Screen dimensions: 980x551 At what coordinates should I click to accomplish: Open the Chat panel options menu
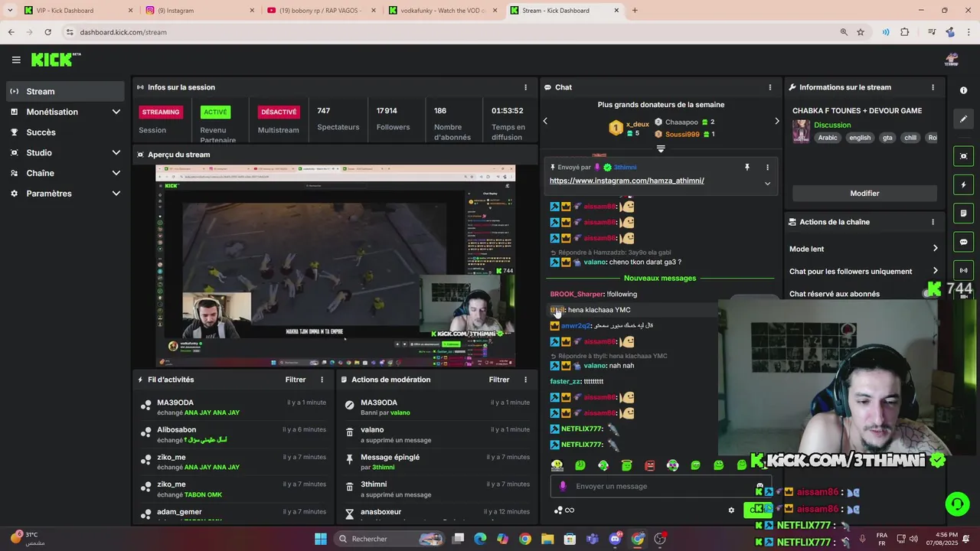click(770, 87)
